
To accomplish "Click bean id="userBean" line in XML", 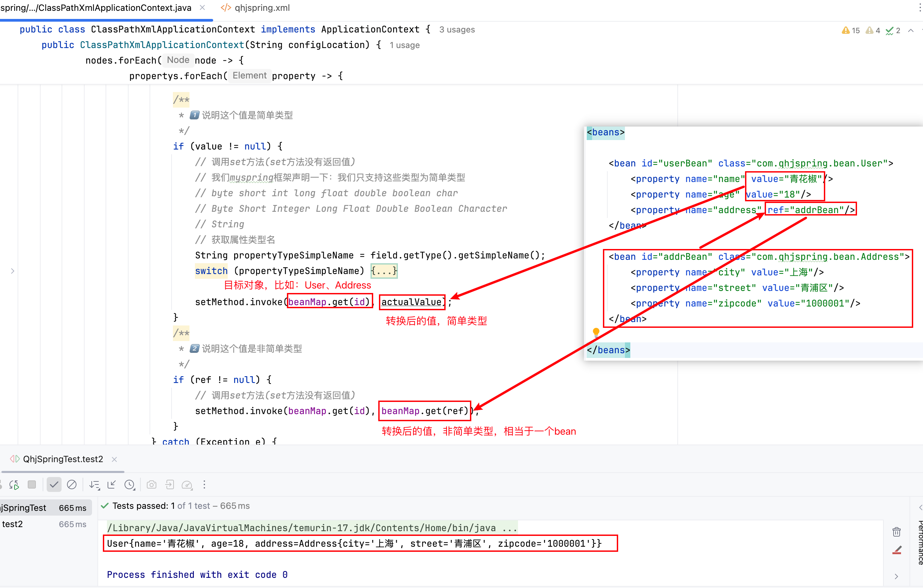I will [x=751, y=164].
